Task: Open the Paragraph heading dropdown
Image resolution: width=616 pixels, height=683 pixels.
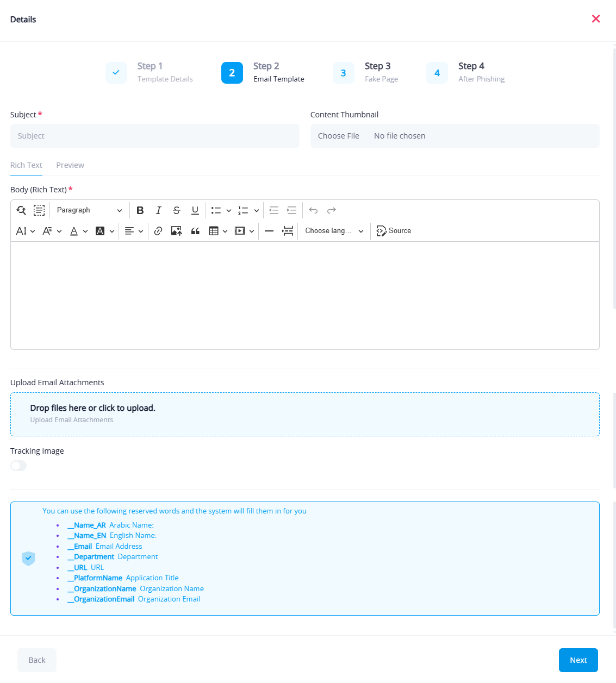Action: click(x=89, y=210)
